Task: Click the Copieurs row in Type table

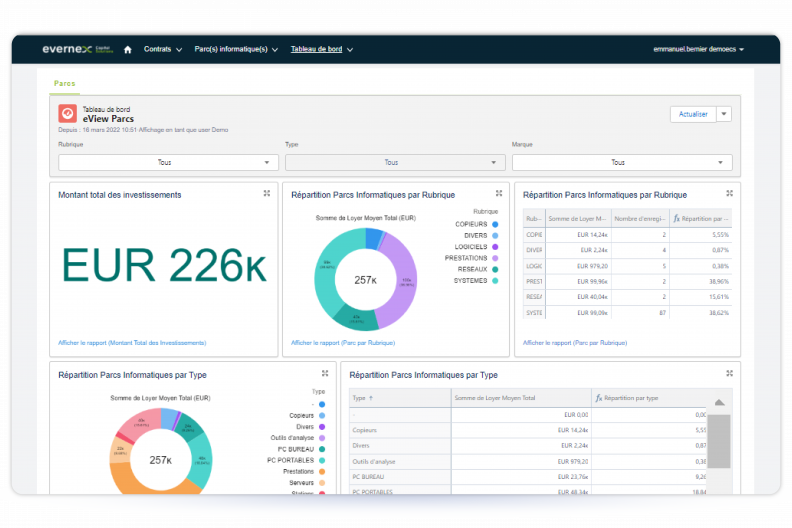Action: coord(528,430)
